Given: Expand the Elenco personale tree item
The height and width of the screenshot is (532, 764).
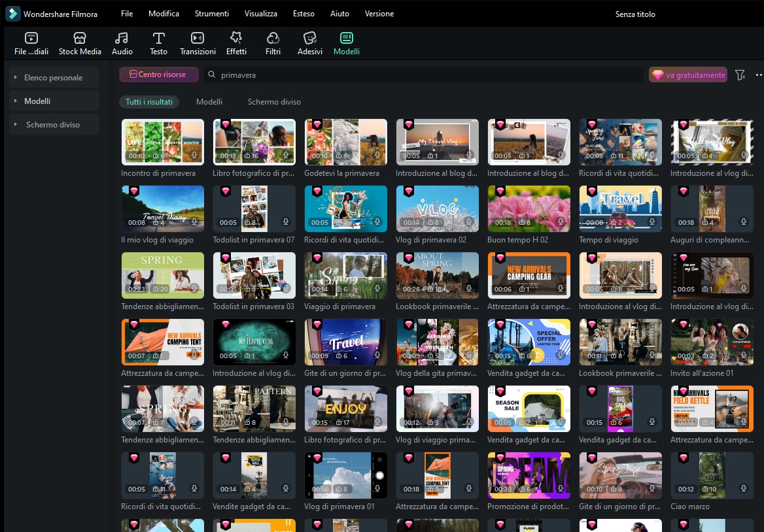Looking at the screenshot, I should click(x=16, y=78).
